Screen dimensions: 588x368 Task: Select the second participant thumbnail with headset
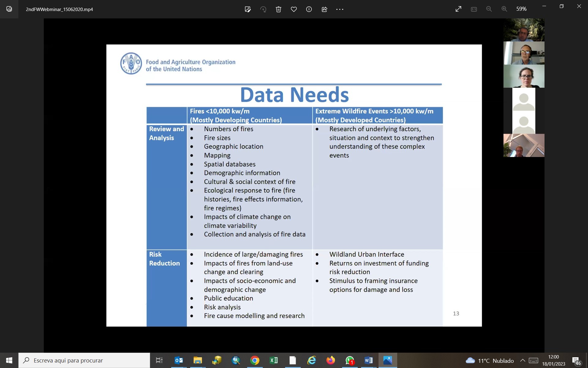coord(524,53)
